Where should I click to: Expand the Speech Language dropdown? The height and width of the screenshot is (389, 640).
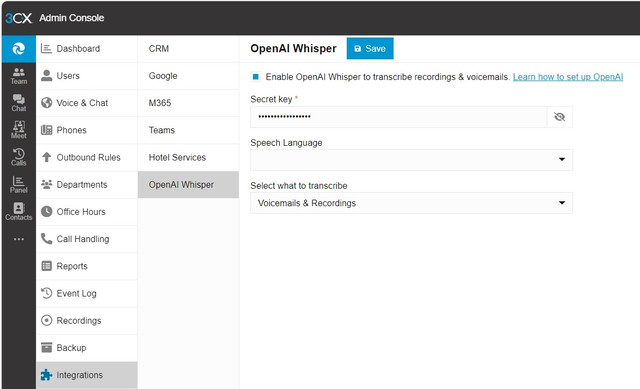tap(411, 160)
